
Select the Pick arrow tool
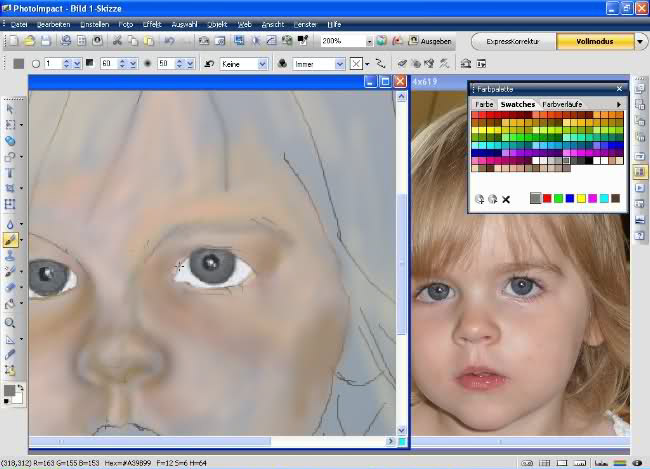[x=10, y=108]
